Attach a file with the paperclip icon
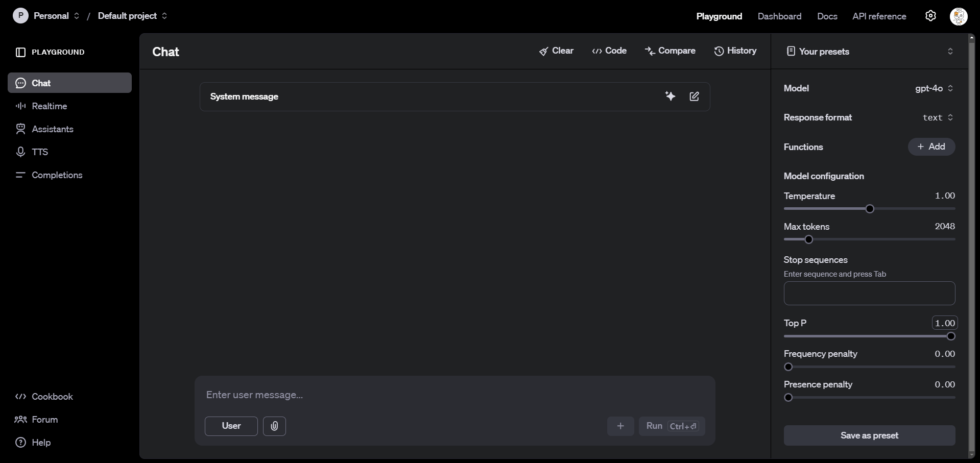 [274, 426]
